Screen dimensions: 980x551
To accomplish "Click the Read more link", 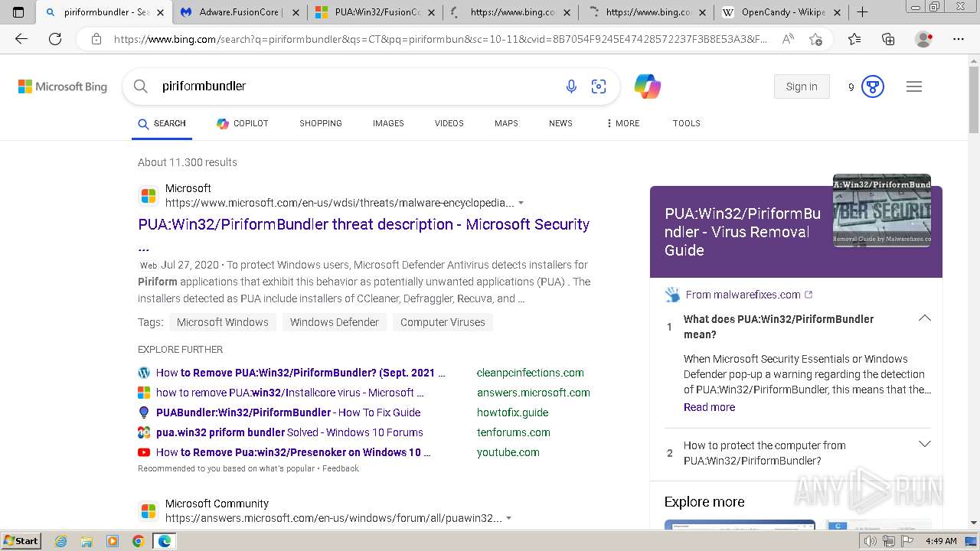I will (x=709, y=407).
